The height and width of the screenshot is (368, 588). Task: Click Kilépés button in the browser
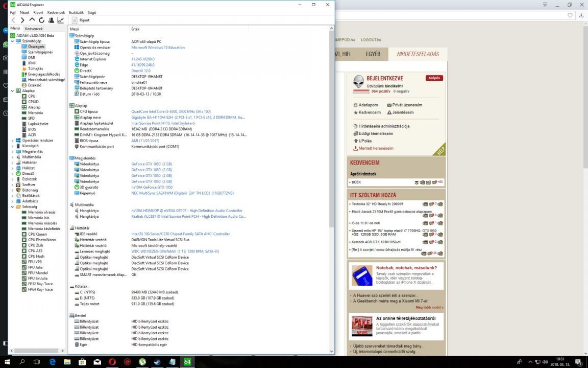point(434,78)
